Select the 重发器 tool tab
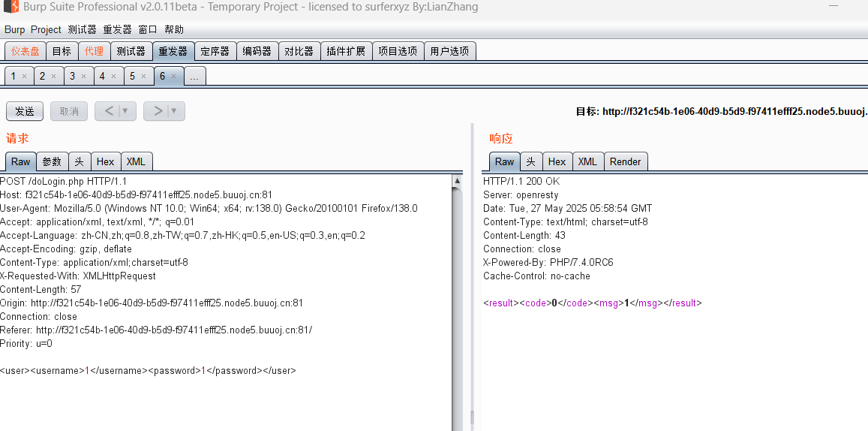Viewport: 868px width, 431px height. [173, 51]
